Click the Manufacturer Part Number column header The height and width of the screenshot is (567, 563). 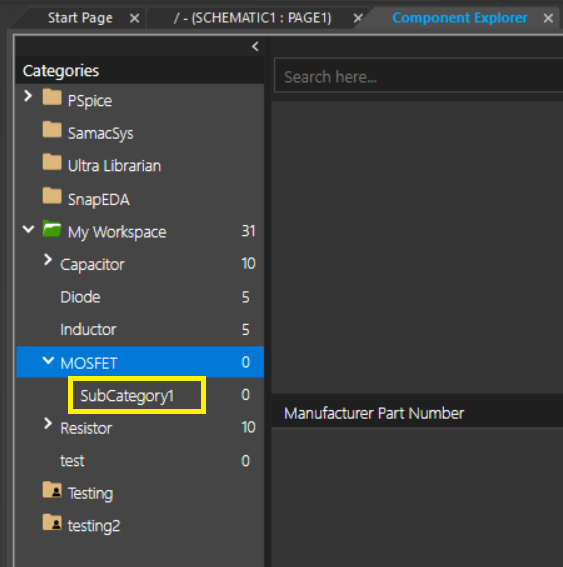pyautogui.click(x=374, y=413)
